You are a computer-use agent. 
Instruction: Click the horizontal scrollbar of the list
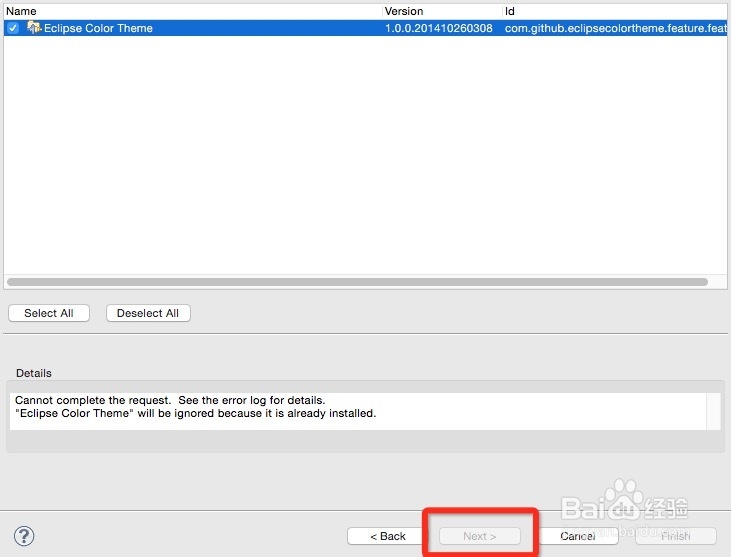click(358, 282)
